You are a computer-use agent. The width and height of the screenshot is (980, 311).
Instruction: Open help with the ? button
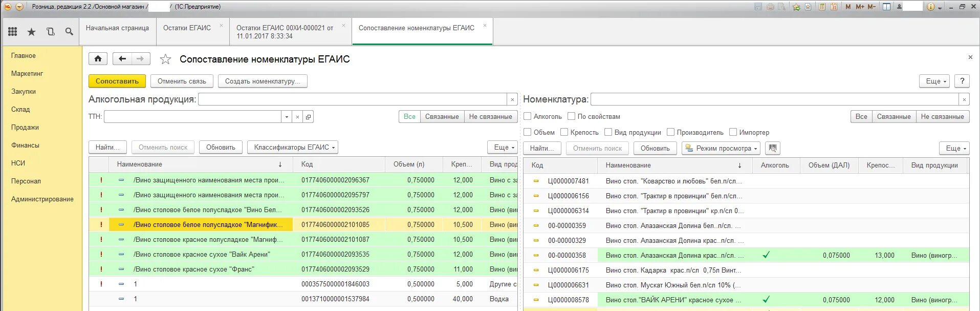coord(962,81)
